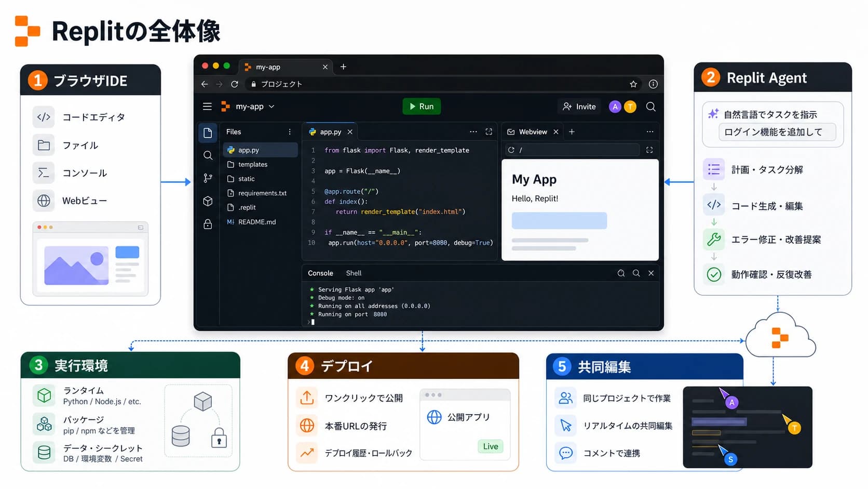Open the Files panel three-dot menu
This screenshot has width=868, height=489.
[290, 132]
